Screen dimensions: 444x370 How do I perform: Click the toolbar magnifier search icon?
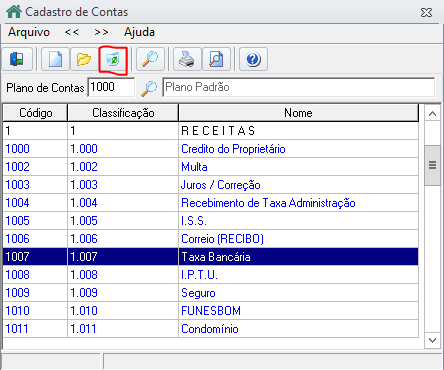pos(150,59)
